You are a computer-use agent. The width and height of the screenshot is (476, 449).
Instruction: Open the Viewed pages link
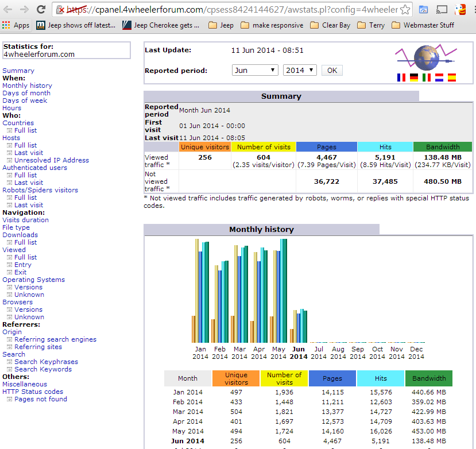[14, 250]
